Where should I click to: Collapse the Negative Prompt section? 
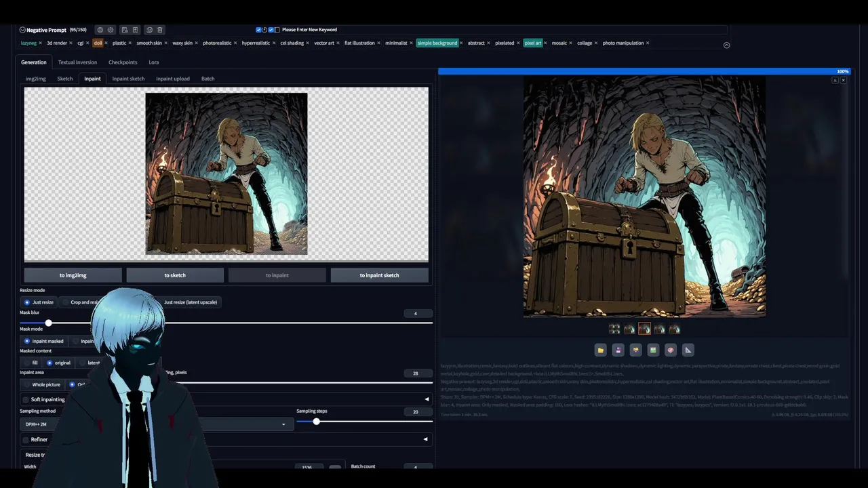click(x=22, y=30)
